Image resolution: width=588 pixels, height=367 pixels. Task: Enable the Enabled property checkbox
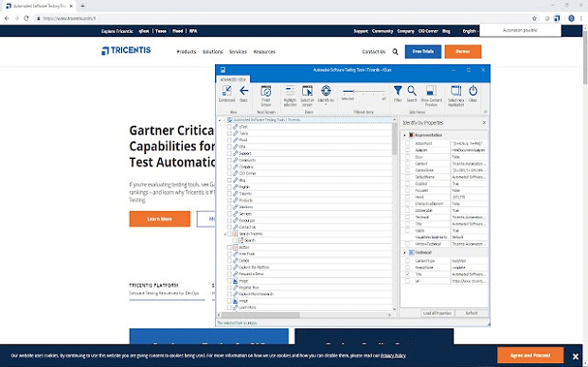(x=408, y=183)
